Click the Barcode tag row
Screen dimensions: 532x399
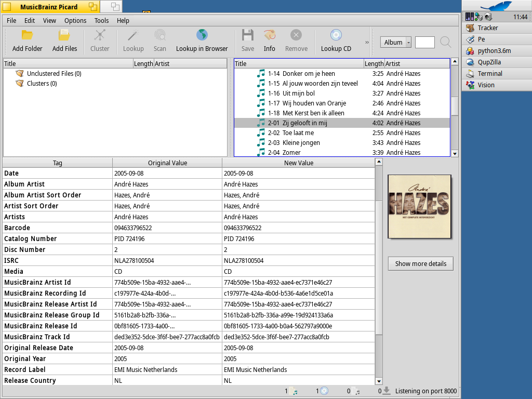[189, 228]
